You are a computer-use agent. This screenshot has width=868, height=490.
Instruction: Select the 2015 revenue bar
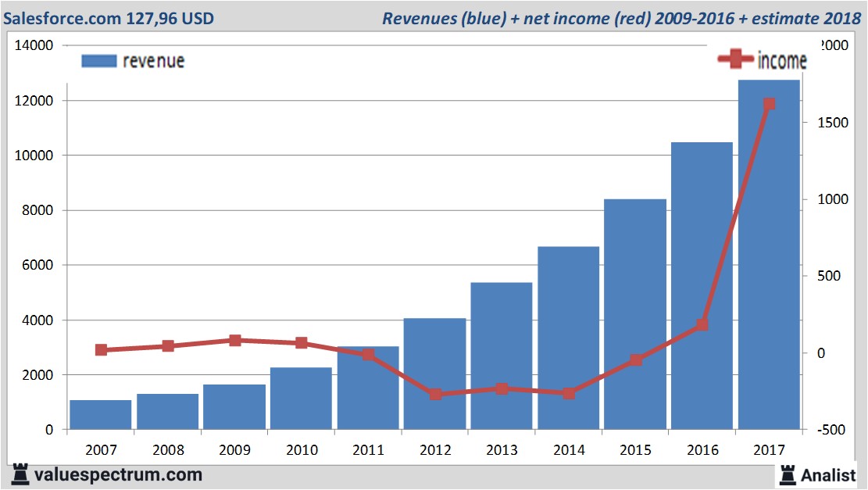click(635, 314)
